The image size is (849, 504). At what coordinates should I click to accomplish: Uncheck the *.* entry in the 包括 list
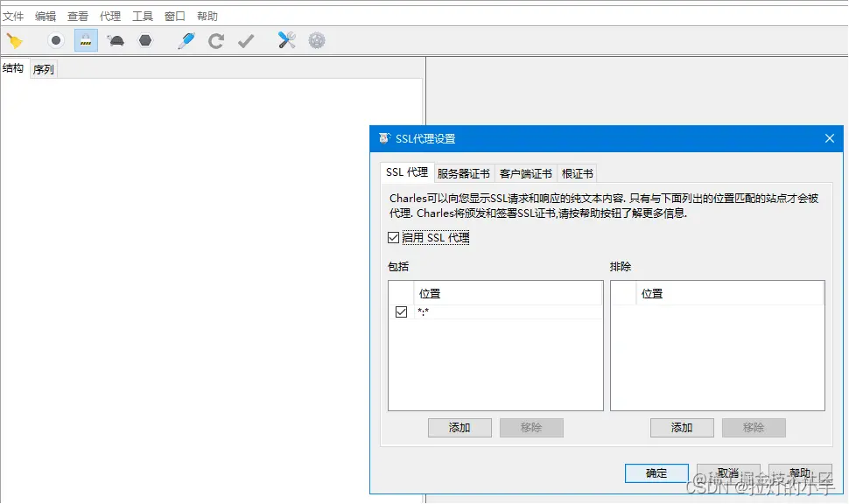401,311
